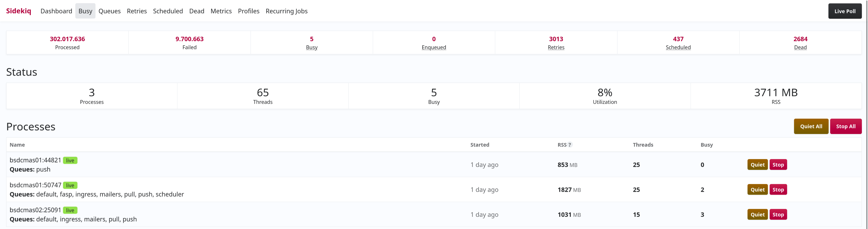Stop the bsdcmas02:25091 process
Image resolution: width=868 pixels, height=229 pixels.
pyautogui.click(x=778, y=215)
